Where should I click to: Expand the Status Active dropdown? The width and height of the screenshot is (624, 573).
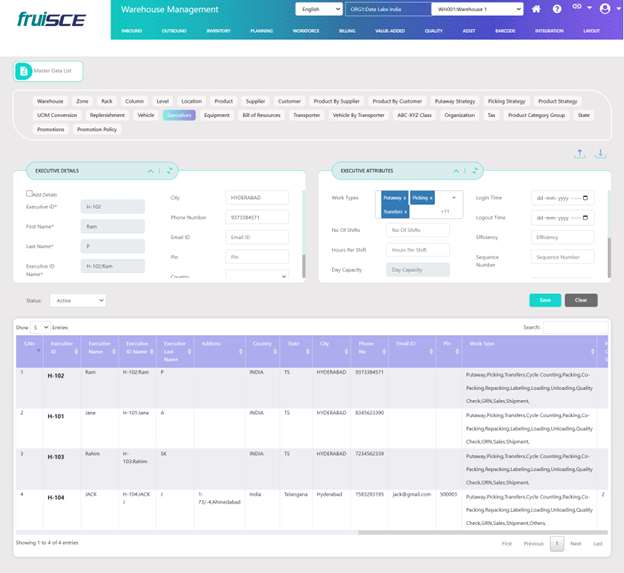(x=77, y=300)
